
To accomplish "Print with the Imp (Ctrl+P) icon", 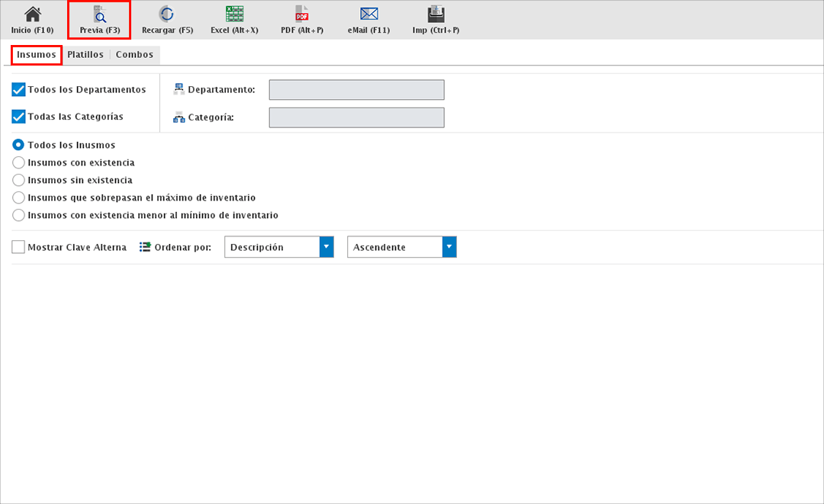I will click(x=436, y=14).
